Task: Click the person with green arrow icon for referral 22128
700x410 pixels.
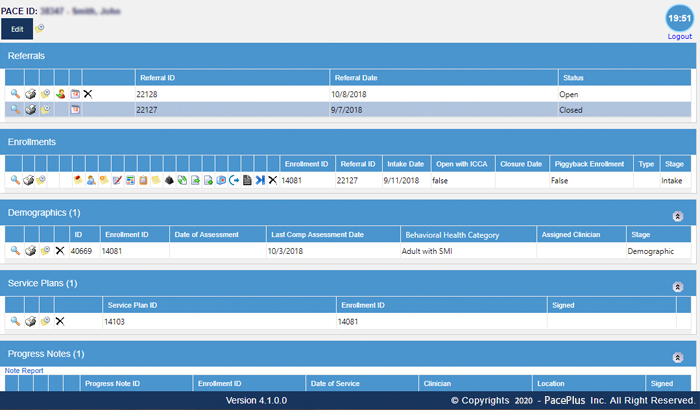Action: tap(61, 94)
